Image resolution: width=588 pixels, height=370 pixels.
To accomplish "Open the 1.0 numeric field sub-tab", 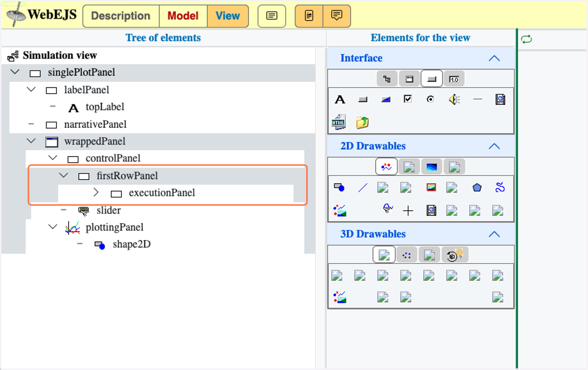I will (x=454, y=79).
